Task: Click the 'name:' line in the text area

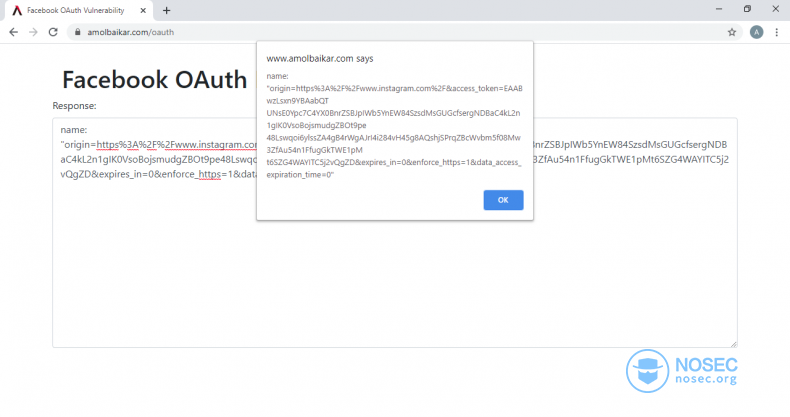Action: [x=74, y=130]
